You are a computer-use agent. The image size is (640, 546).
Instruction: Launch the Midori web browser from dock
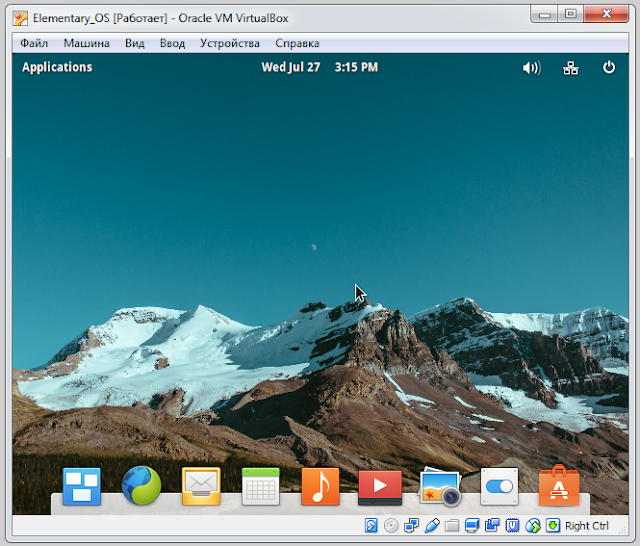click(141, 486)
